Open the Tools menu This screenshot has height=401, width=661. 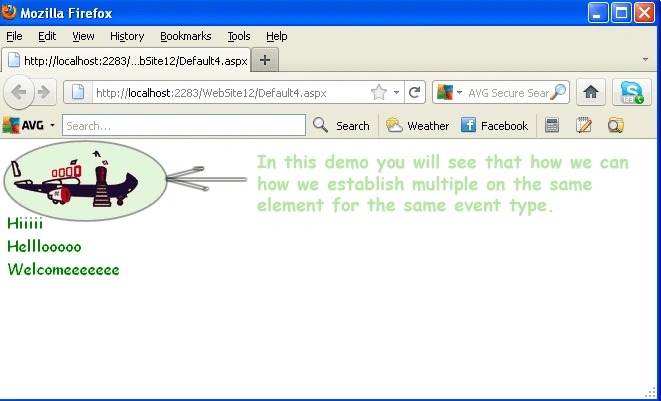pos(239,36)
